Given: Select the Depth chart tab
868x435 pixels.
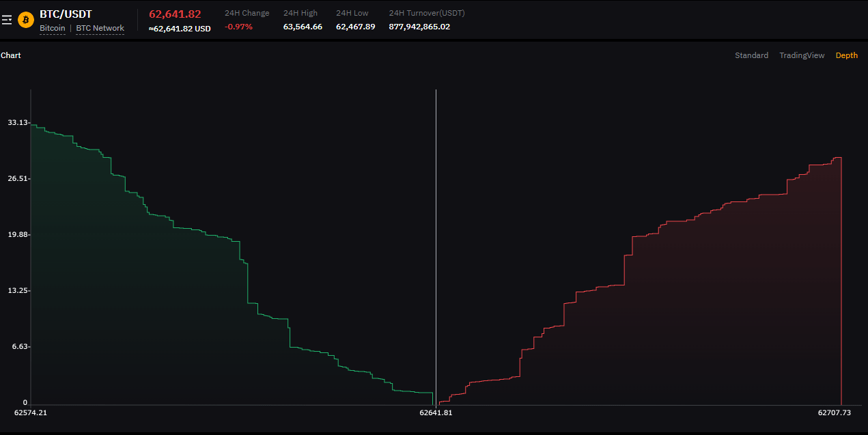Looking at the screenshot, I should tap(846, 55).
